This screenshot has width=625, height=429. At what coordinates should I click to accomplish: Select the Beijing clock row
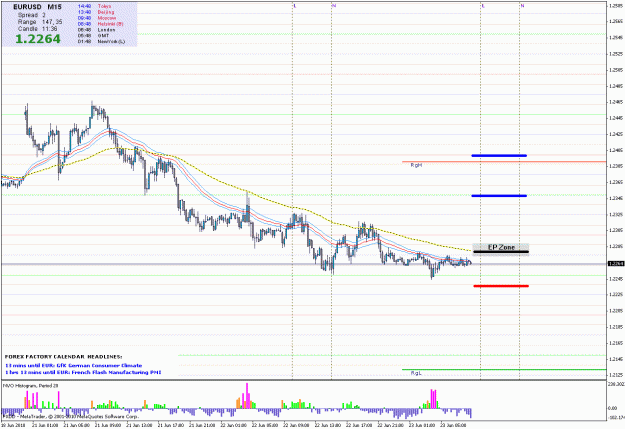96,12
